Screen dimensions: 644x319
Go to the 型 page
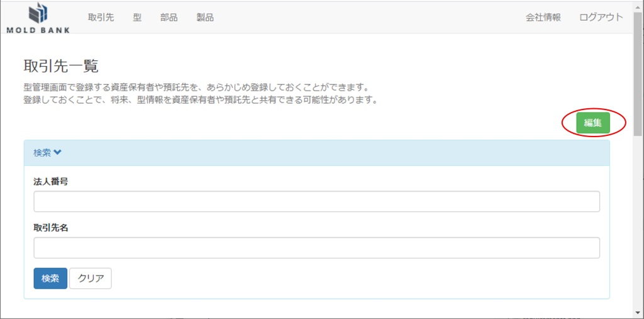137,18
